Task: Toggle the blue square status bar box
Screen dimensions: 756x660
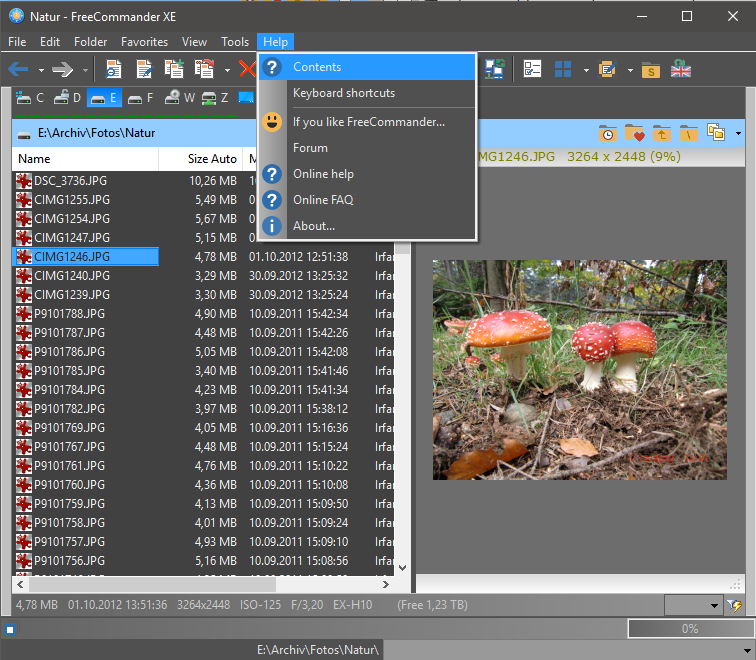Action: point(10,630)
